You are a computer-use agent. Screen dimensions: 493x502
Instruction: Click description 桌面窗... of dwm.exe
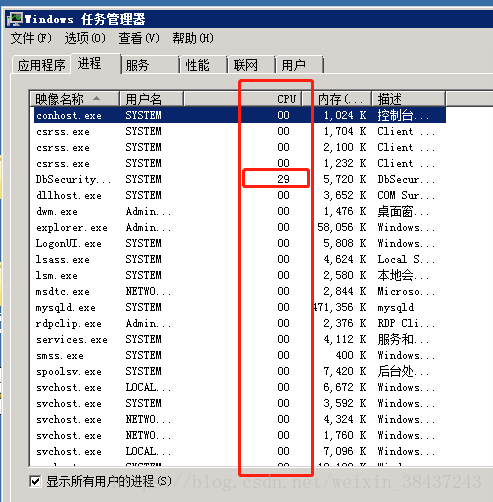[x=403, y=211]
